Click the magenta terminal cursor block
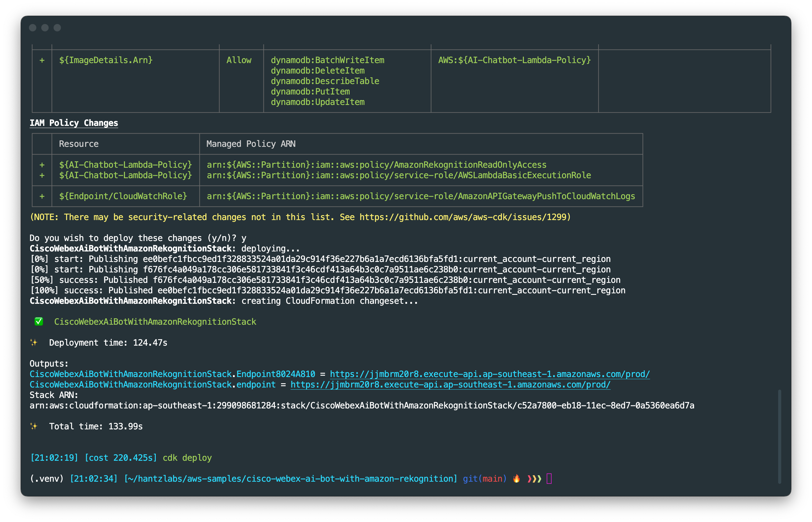The image size is (812, 522). (x=549, y=479)
